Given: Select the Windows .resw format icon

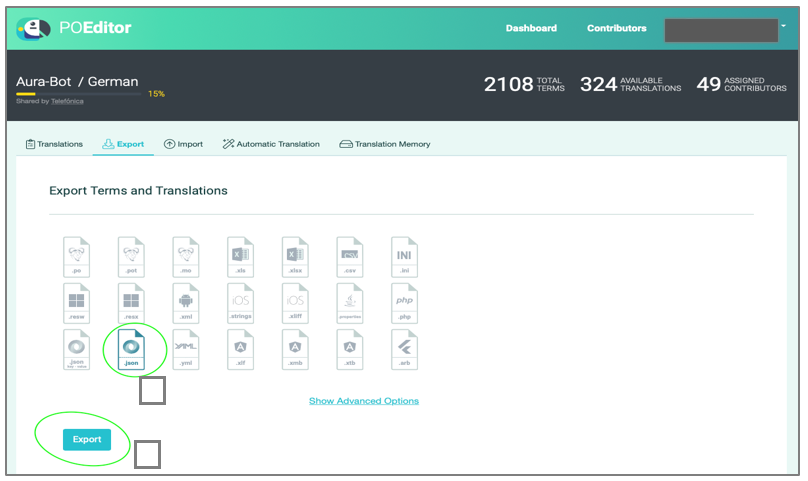Looking at the screenshot, I should pyautogui.click(x=76, y=303).
